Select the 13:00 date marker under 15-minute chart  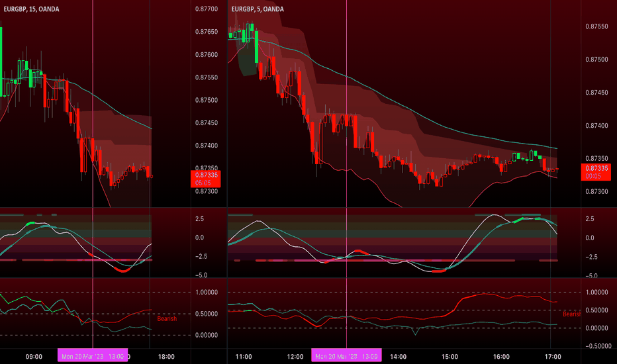point(93,356)
